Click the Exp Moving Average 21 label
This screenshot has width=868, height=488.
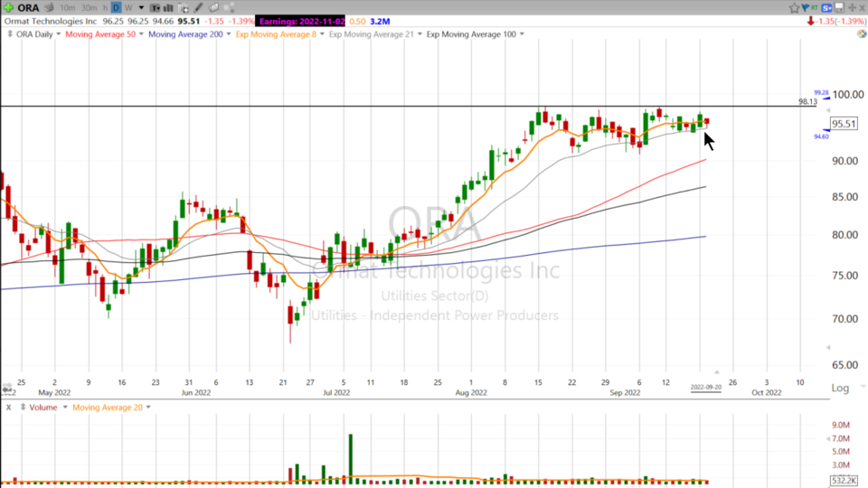pyautogui.click(x=372, y=34)
